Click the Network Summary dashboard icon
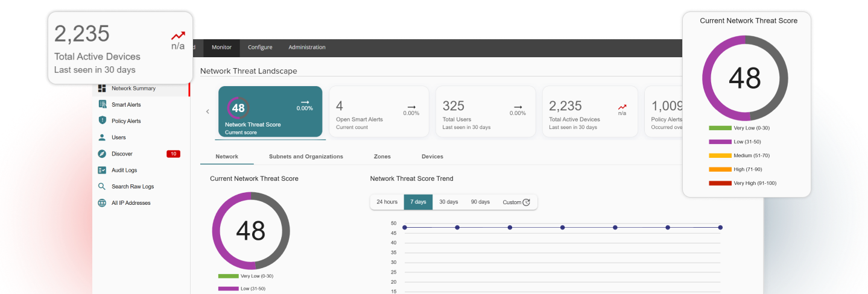The height and width of the screenshot is (294, 868). (x=102, y=89)
